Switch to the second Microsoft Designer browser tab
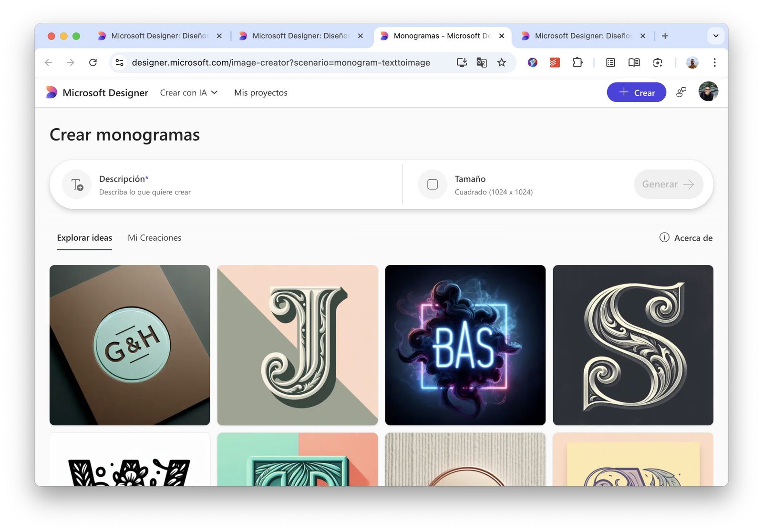Viewport: 763px width, 532px height. (x=300, y=36)
